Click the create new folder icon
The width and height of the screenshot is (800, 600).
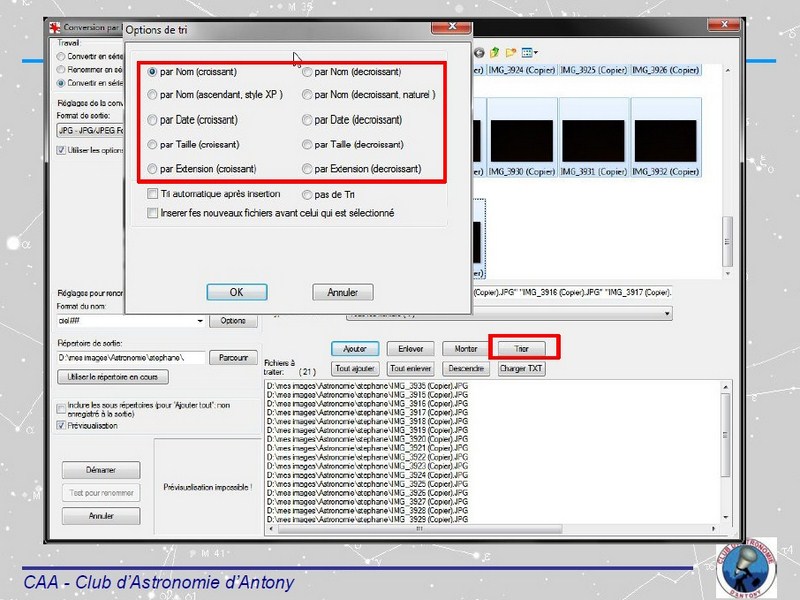point(511,52)
